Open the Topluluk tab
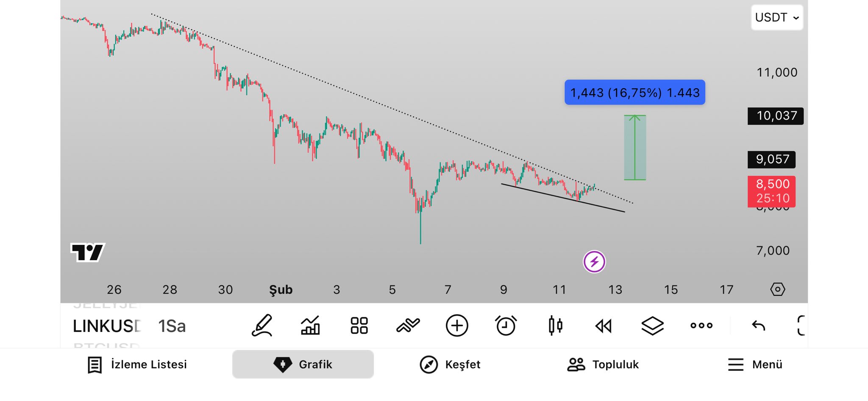Image resolution: width=868 pixels, height=401 pixels. (603, 365)
